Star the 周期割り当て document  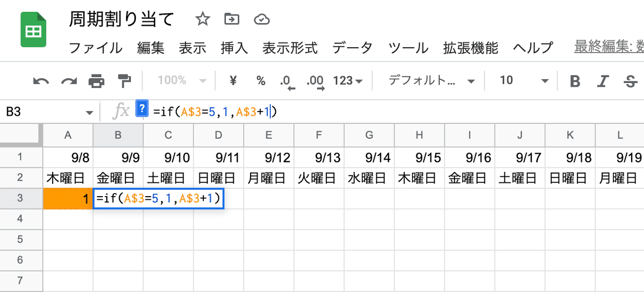(x=202, y=20)
